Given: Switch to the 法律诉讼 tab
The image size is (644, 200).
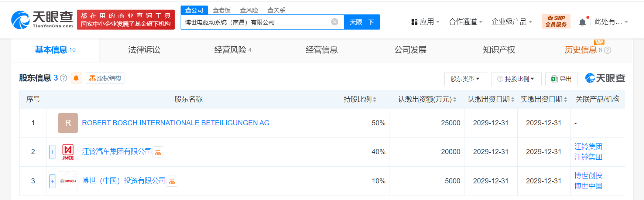Looking at the screenshot, I should [x=144, y=50].
